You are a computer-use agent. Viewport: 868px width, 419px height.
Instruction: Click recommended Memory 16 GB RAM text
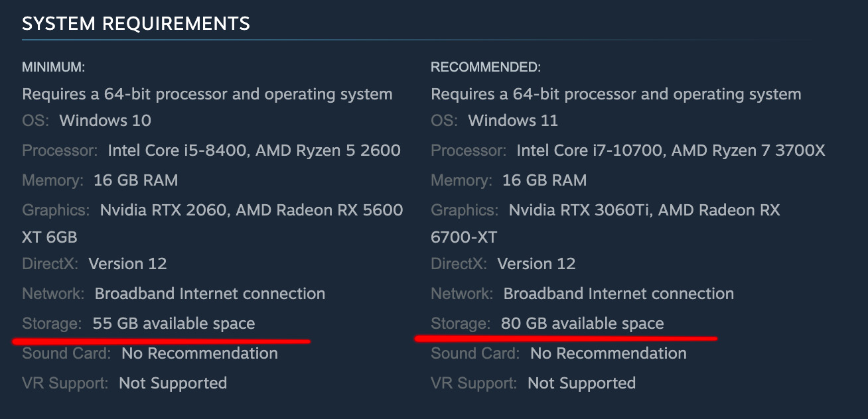(544, 180)
